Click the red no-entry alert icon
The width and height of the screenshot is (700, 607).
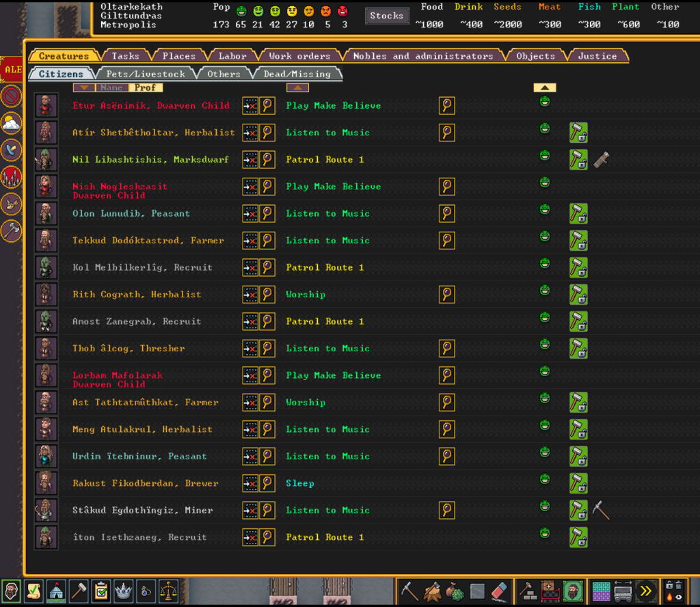pyautogui.click(x=11, y=96)
